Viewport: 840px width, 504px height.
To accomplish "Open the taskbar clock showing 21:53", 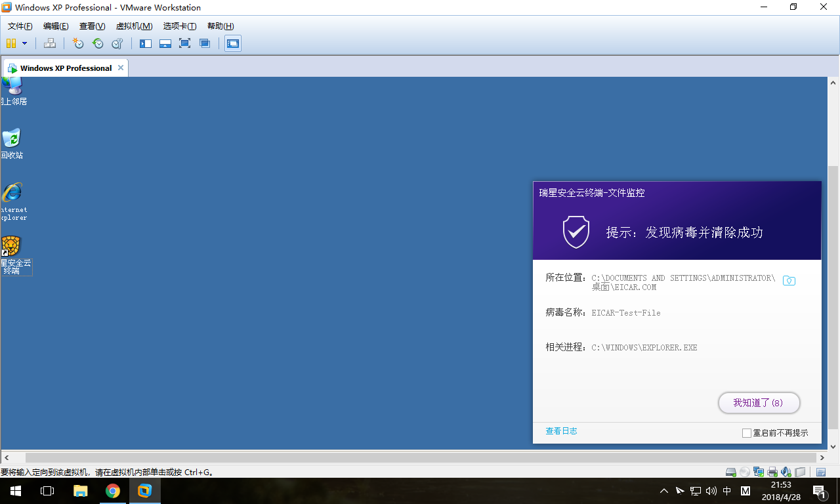I will [x=781, y=491].
